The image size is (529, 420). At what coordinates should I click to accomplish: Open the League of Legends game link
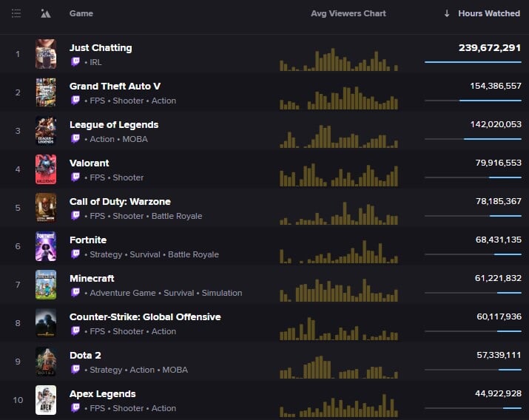coord(114,125)
